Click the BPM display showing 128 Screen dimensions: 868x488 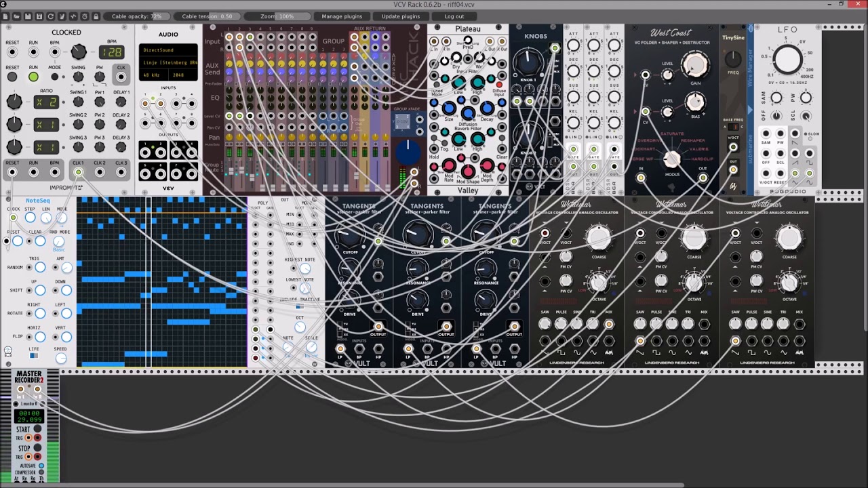(111, 52)
